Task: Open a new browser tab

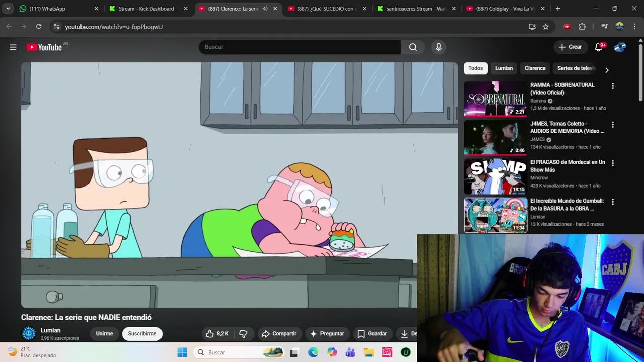Action: pyautogui.click(x=558, y=9)
